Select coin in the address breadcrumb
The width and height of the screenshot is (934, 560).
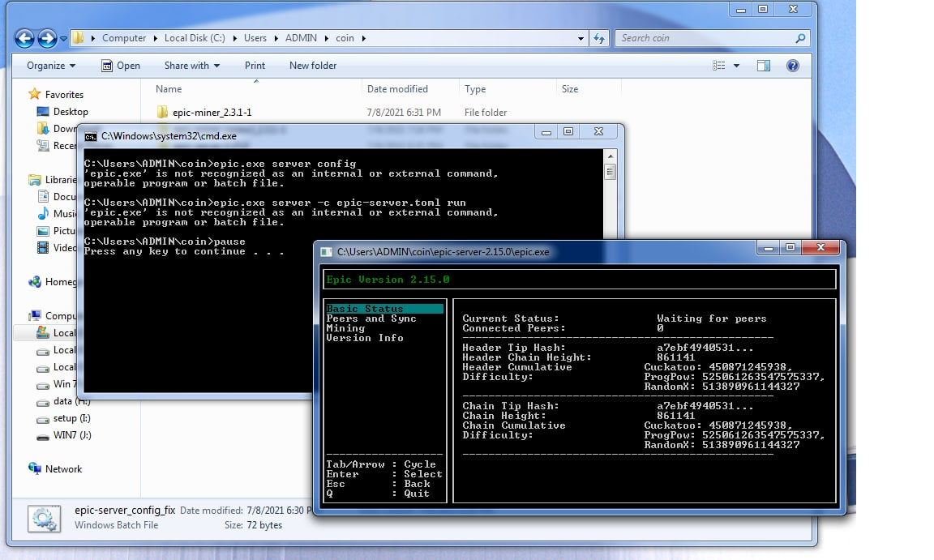coord(345,38)
